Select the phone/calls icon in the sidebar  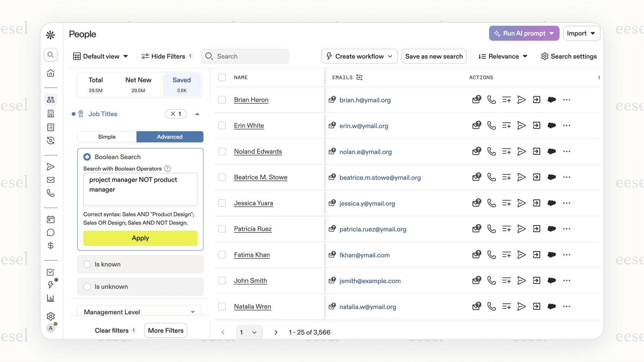coord(51,193)
